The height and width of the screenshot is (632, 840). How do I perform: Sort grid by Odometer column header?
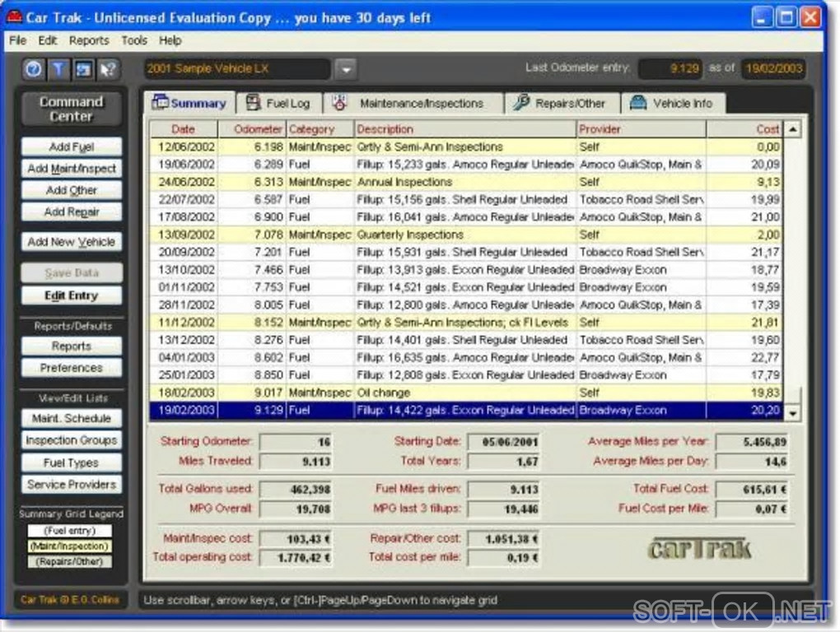pyautogui.click(x=252, y=129)
